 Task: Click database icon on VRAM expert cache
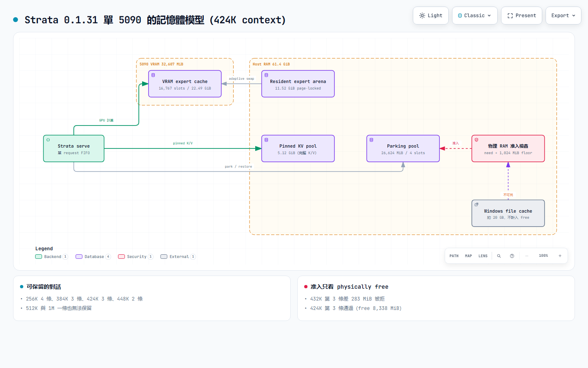[x=153, y=75]
